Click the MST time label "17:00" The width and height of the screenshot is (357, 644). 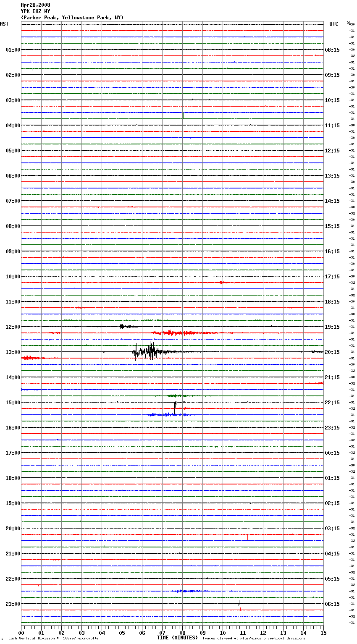click(x=13, y=453)
